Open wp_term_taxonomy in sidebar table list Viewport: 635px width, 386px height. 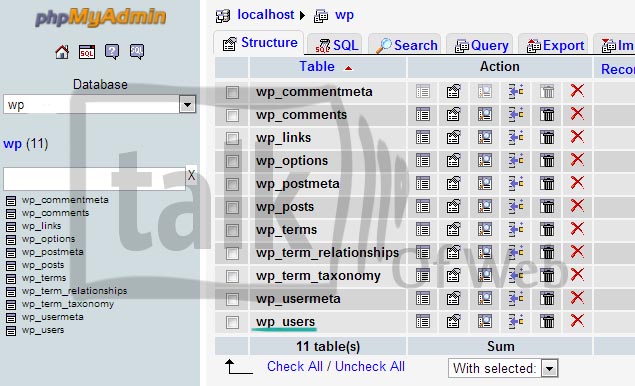point(68,304)
